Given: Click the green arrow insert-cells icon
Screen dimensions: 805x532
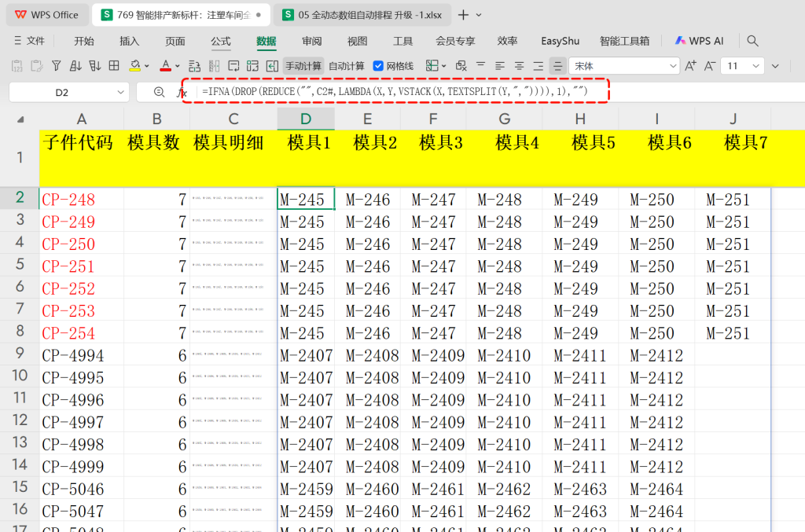Looking at the screenshot, I should (272, 66).
